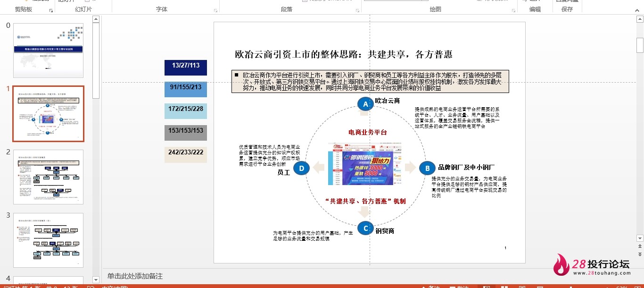Click the notes field 单击此处添加备注
The height and width of the screenshot is (288, 644).
135,276
